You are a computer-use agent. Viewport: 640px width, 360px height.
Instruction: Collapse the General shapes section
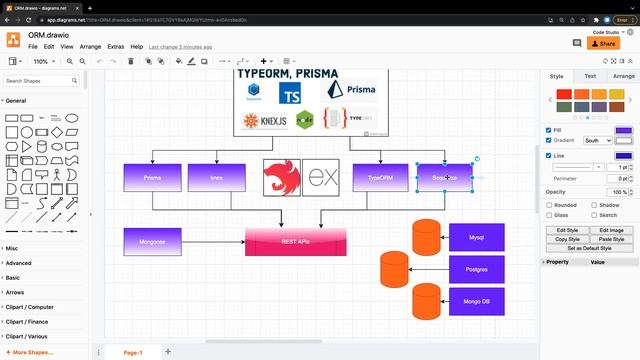(x=16, y=100)
